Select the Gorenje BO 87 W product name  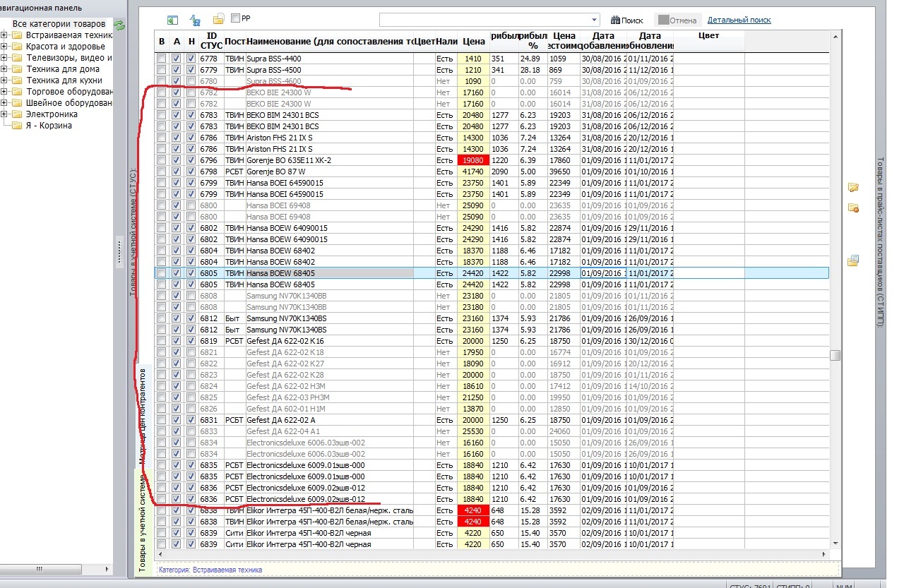tap(276, 172)
